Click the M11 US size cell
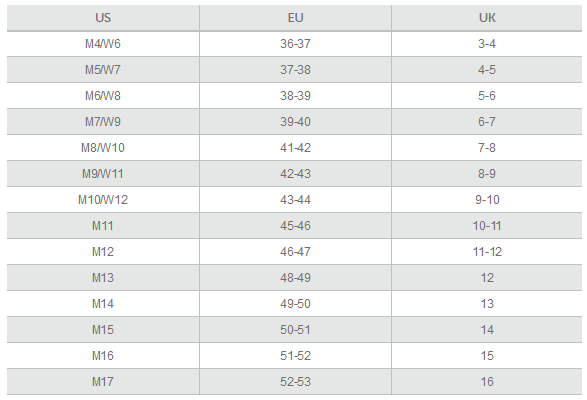 103,226
